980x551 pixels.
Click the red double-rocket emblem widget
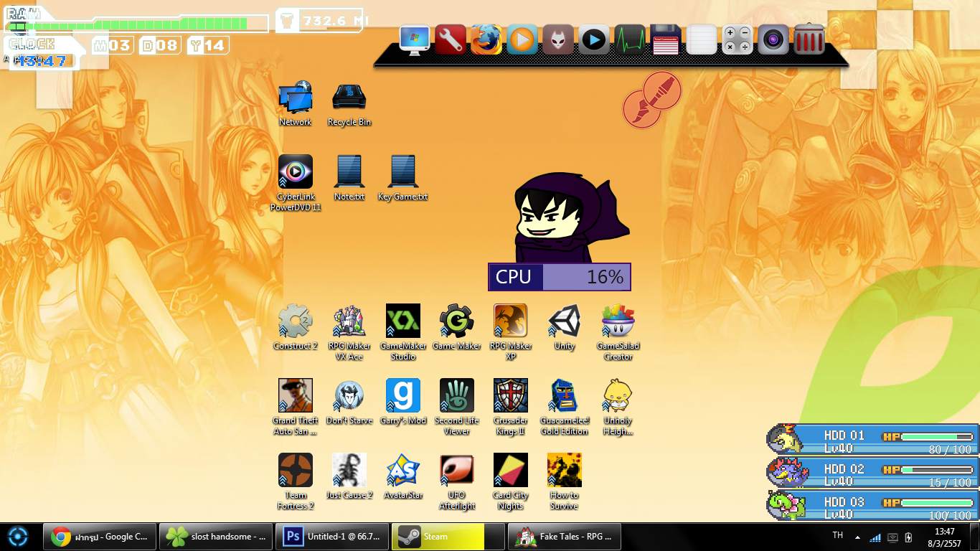[651, 100]
